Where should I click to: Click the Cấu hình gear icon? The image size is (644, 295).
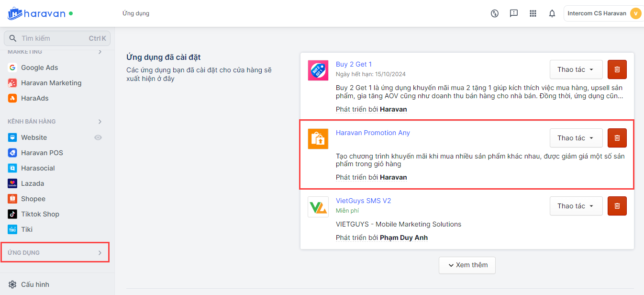pos(12,284)
